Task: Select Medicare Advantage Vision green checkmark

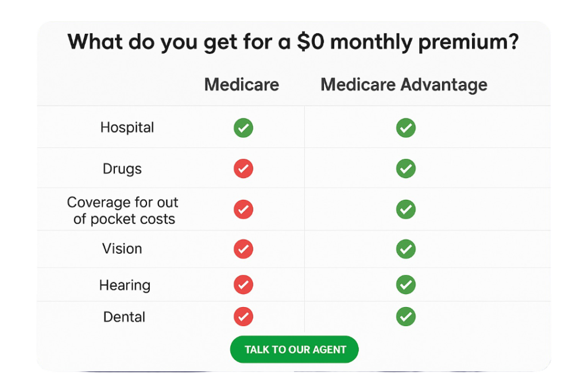Action: 406,249
